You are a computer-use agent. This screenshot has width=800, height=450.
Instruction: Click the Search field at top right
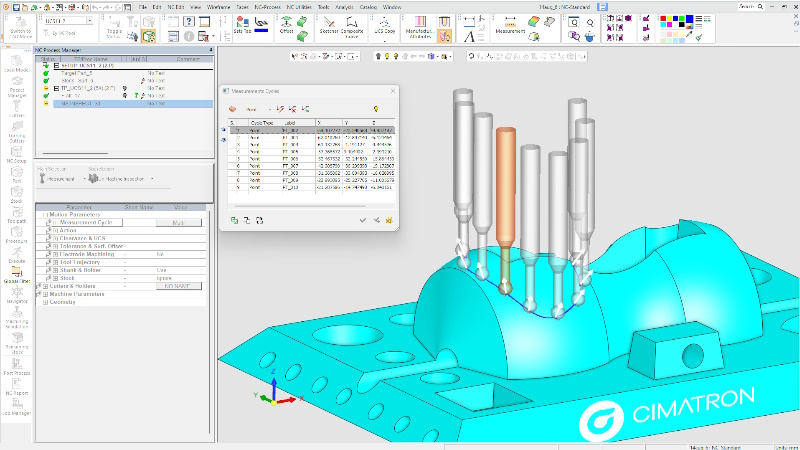(x=751, y=7)
